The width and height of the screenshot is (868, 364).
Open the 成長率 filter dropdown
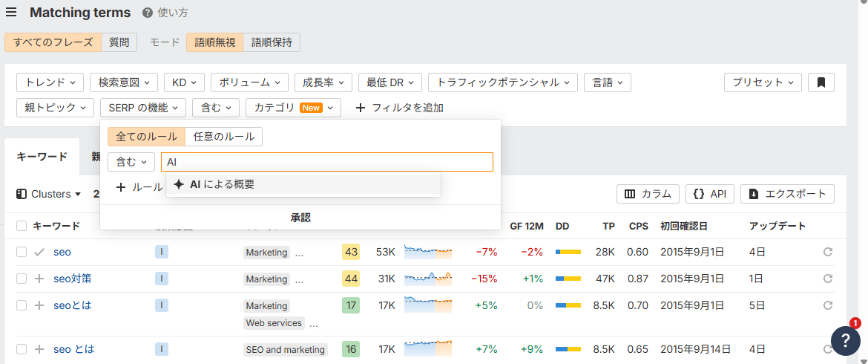[x=323, y=82]
